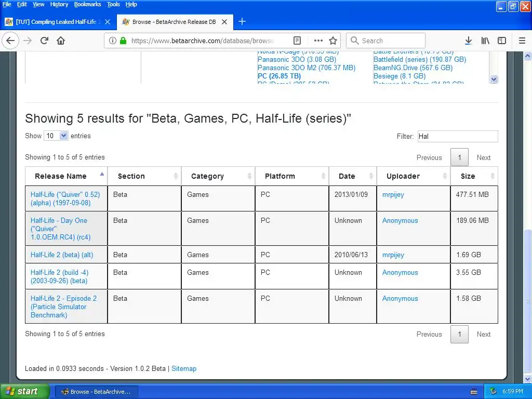Sort table by Release Name
Image resolution: width=532 pixels, height=399 pixels.
pyautogui.click(x=66, y=176)
